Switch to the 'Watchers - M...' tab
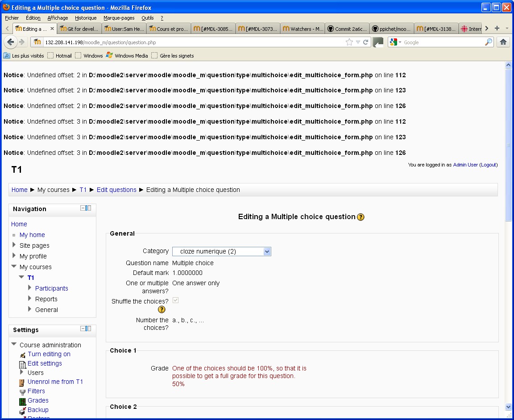514x420 pixels. [x=303, y=29]
